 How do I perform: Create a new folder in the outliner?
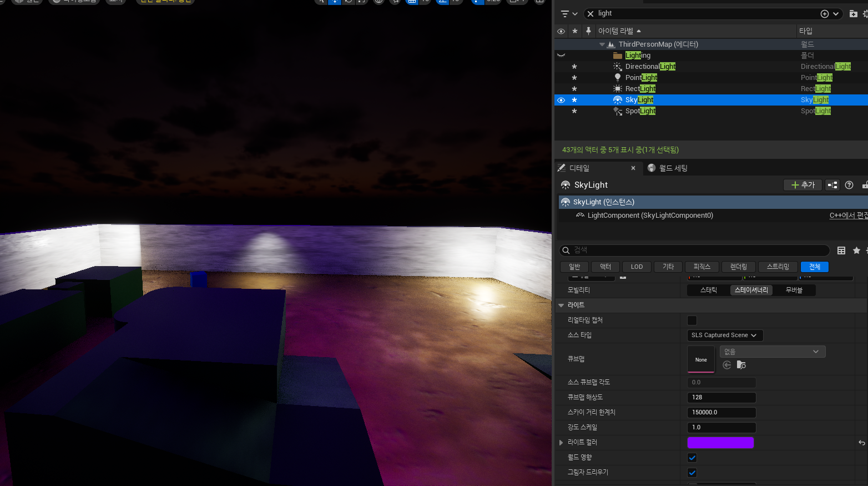pyautogui.click(x=854, y=13)
